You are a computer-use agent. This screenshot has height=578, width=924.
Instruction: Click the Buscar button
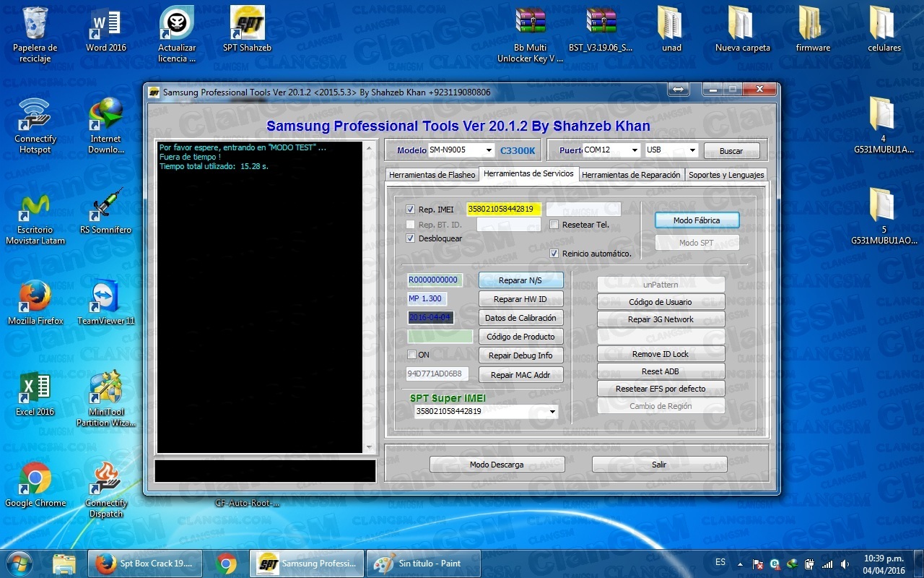[731, 151]
